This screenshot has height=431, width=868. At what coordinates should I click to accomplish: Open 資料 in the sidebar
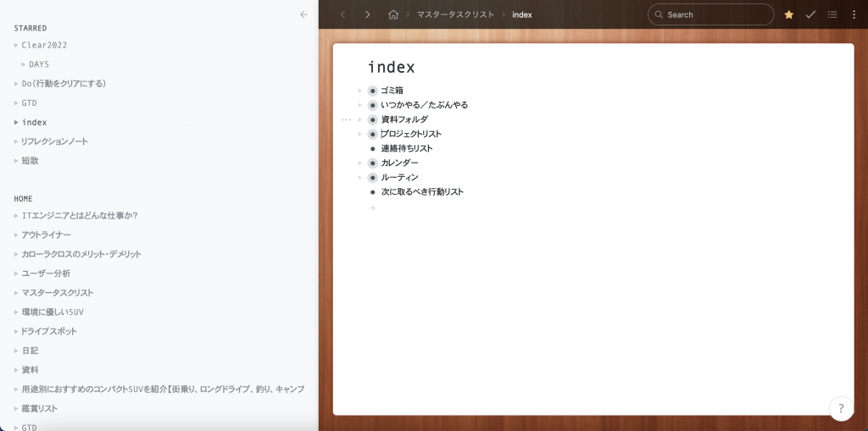30,370
